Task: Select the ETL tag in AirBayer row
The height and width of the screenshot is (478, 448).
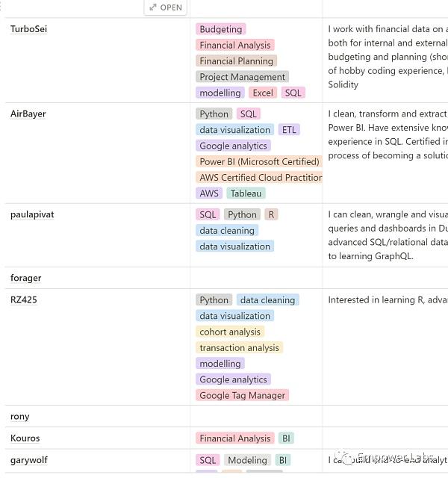Action: click(x=289, y=130)
